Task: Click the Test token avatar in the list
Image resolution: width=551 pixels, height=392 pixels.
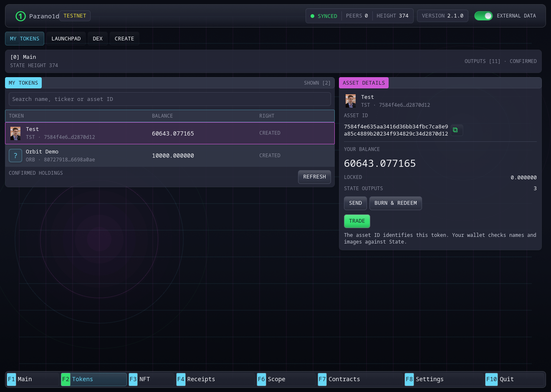Action: [x=15, y=133]
